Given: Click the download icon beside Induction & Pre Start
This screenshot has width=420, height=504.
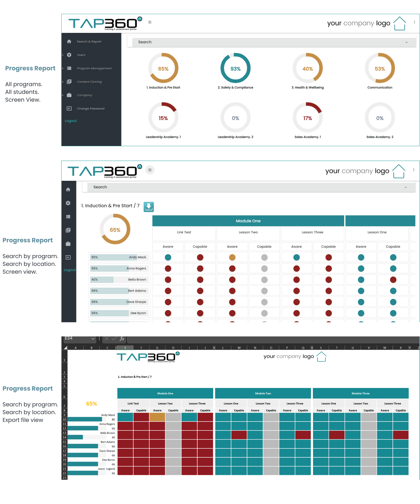Looking at the screenshot, I should pyautogui.click(x=148, y=207).
